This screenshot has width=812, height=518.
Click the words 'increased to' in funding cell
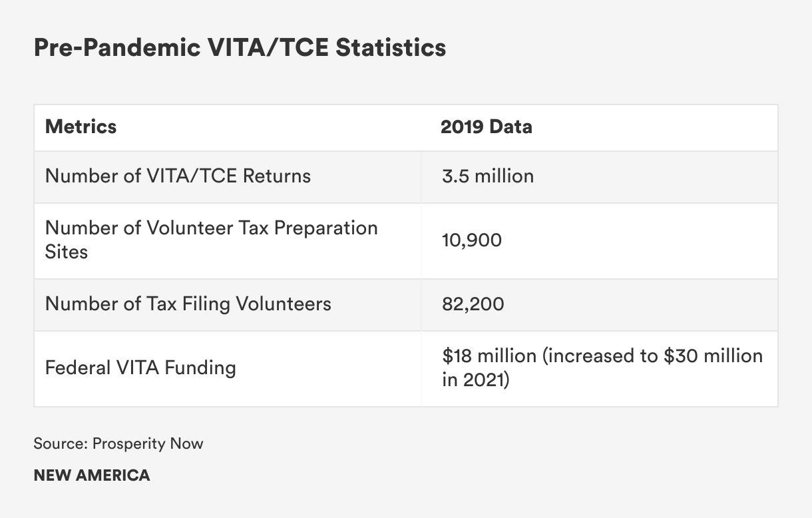[x=602, y=356]
